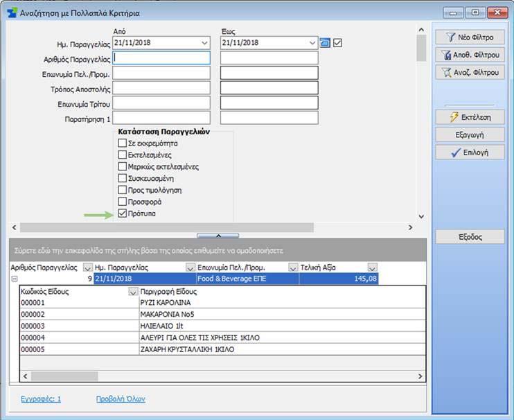Enable Συσκευασμένη checkbox
The image size is (514, 420).
pos(123,178)
